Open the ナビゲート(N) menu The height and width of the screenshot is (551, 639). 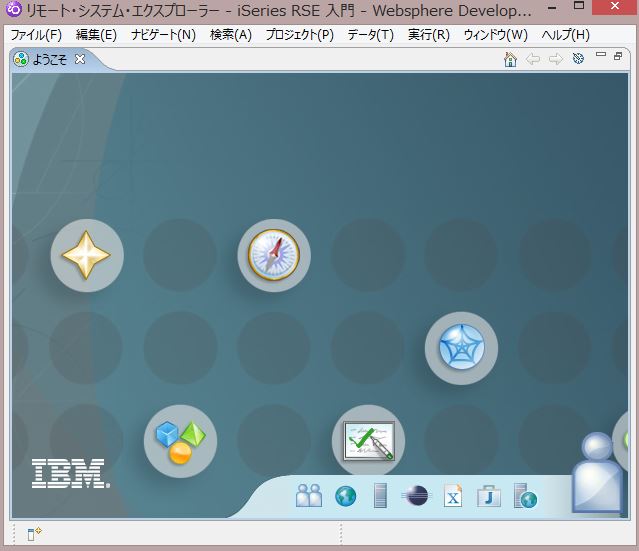tap(163, 35)
